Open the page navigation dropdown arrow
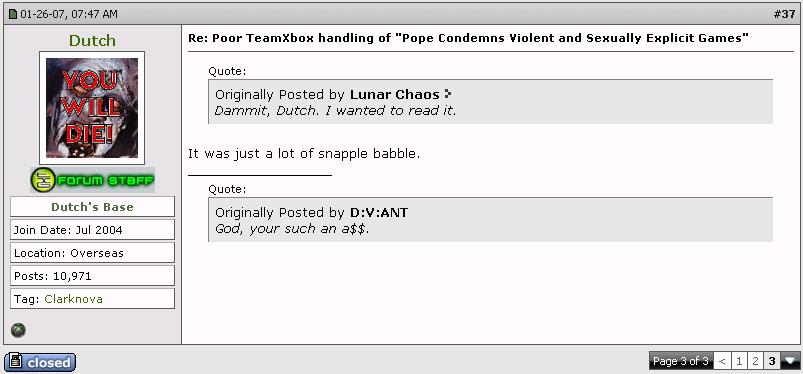This screenshot has height=374, width=803. coord(791,361)
